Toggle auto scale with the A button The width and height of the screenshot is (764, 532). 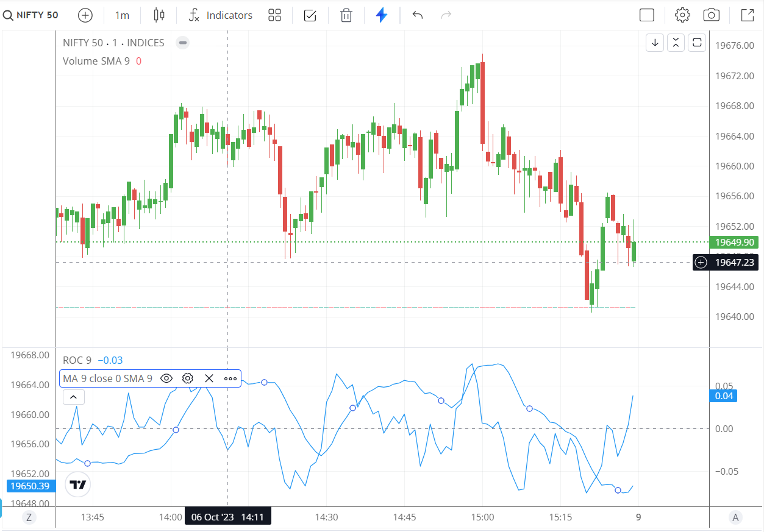coord(735,518)
